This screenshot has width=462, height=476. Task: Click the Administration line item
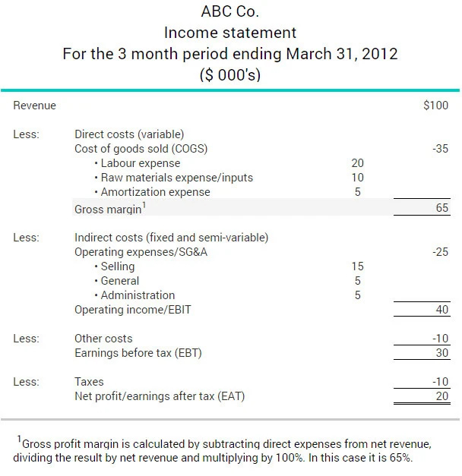[137, 295]
